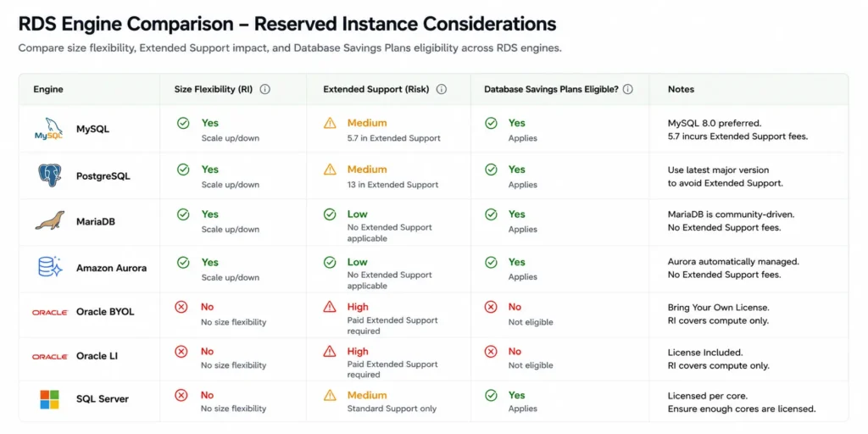The width and height of the screenshot is (868, 434).
Task: Select the PostgreSQL engine name
Action: click(x=103, y=176)
